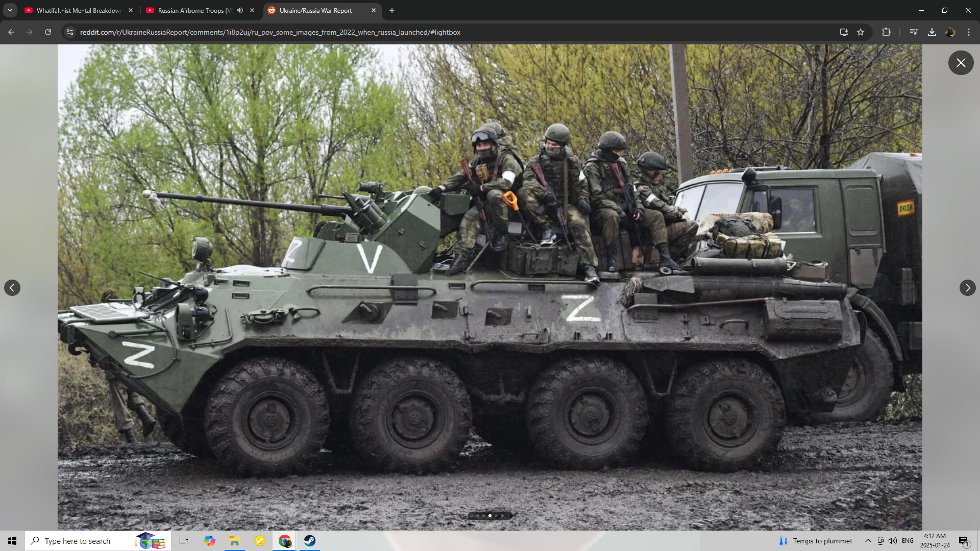Viewport: 980px width, 551px height.
Task: Open Steam from the taskbar
Action: pos(310,541)
